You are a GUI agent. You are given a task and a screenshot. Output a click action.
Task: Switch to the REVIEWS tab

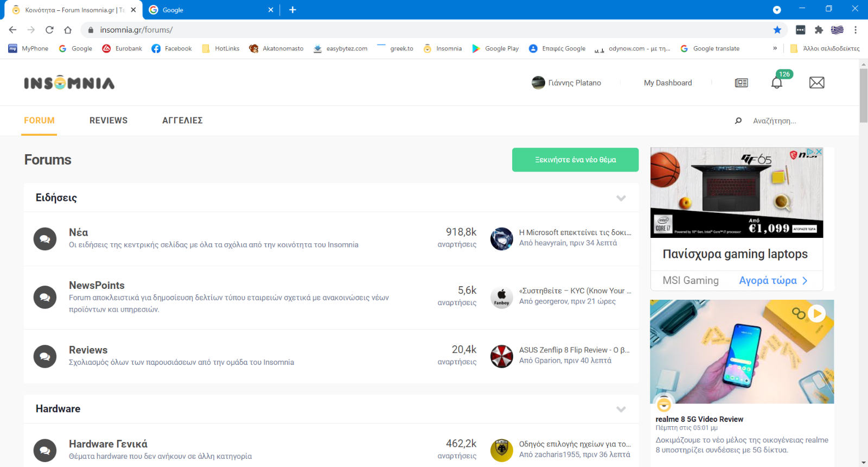108,121
